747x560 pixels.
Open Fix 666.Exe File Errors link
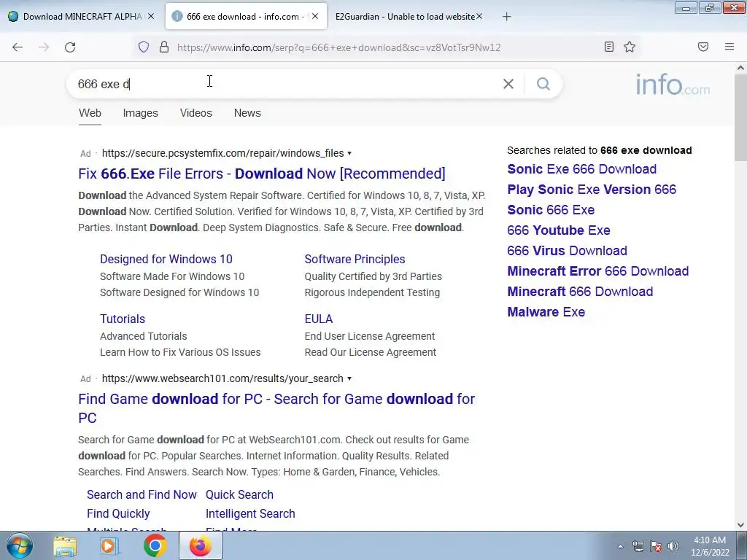pyautogui.click(x=262, y=174)
